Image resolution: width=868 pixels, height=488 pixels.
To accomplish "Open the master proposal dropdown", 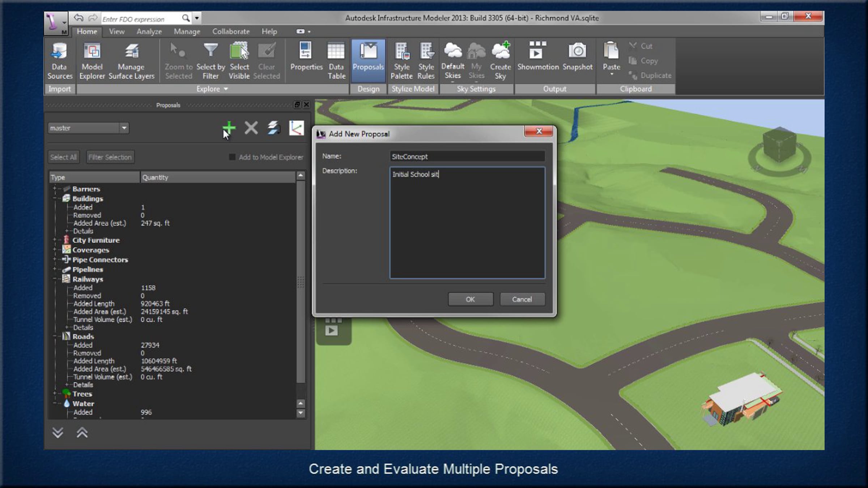I will click(x=124, y=128).
